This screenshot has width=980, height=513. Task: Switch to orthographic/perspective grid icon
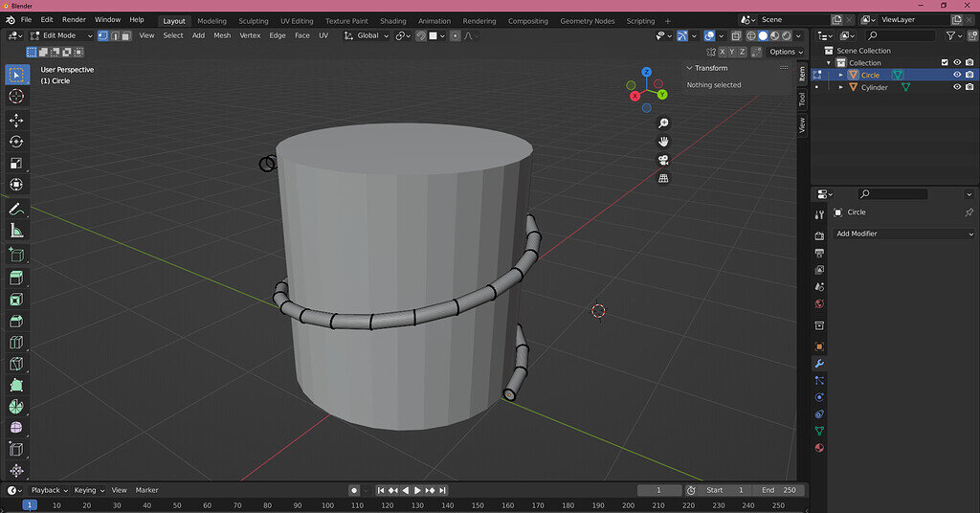tap(663, 178)
